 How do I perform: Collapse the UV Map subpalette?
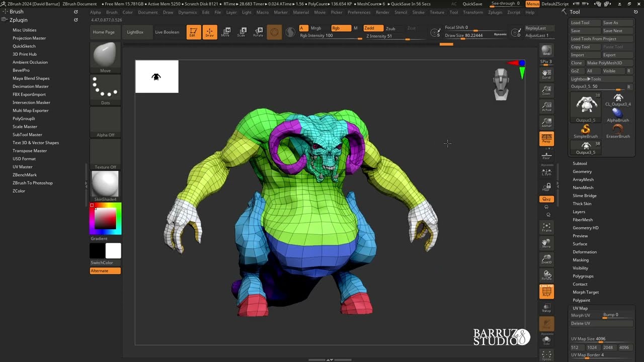[580, 308]
